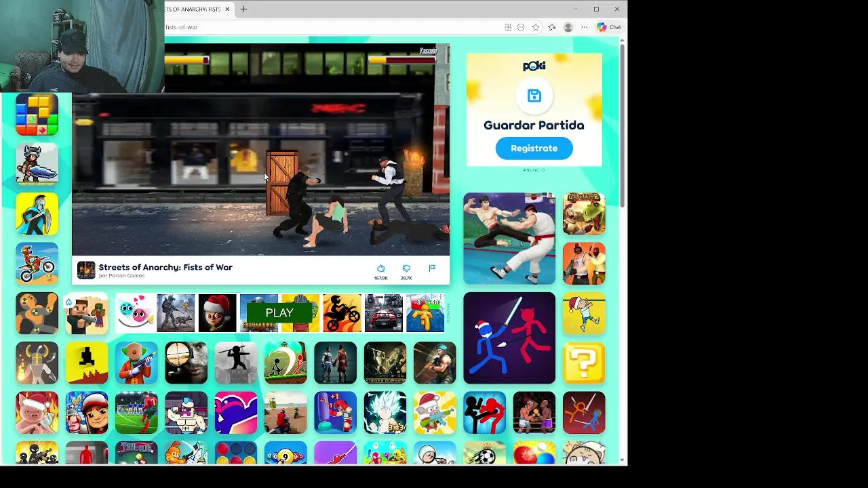Open the two brawlers on orange game
This screenshot has width=868, height=488.
click(x=584, y=263)
